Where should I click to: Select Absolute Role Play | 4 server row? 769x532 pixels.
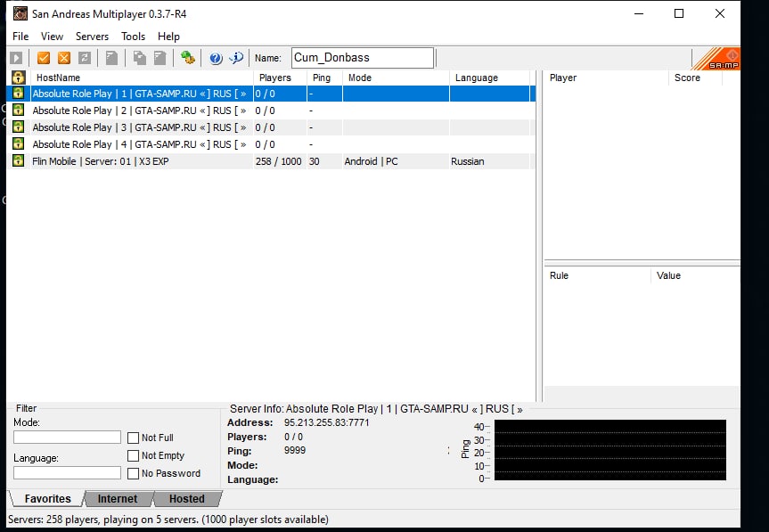click(271, 144)
